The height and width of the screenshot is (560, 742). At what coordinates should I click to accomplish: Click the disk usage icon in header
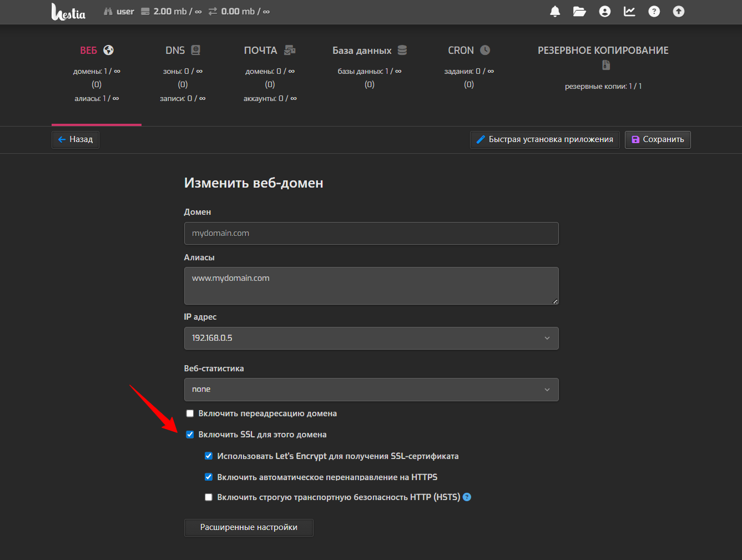tap(145, 11)
